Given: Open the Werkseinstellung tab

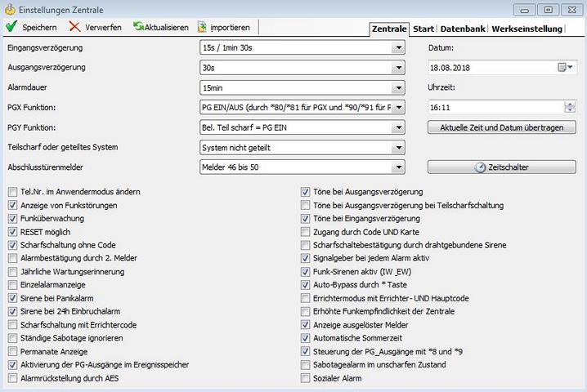Looking at the screenshot, I should point(527,29).
